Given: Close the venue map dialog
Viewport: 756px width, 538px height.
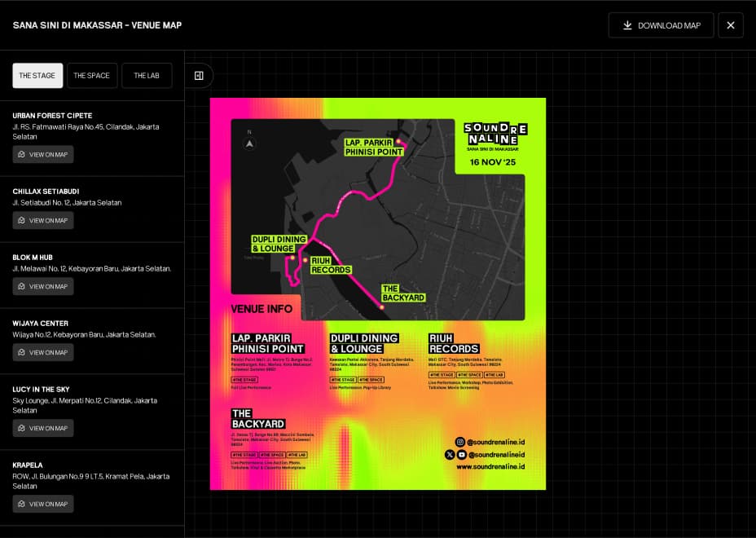Looking at the screenshot, I should (x=731, y=25).
